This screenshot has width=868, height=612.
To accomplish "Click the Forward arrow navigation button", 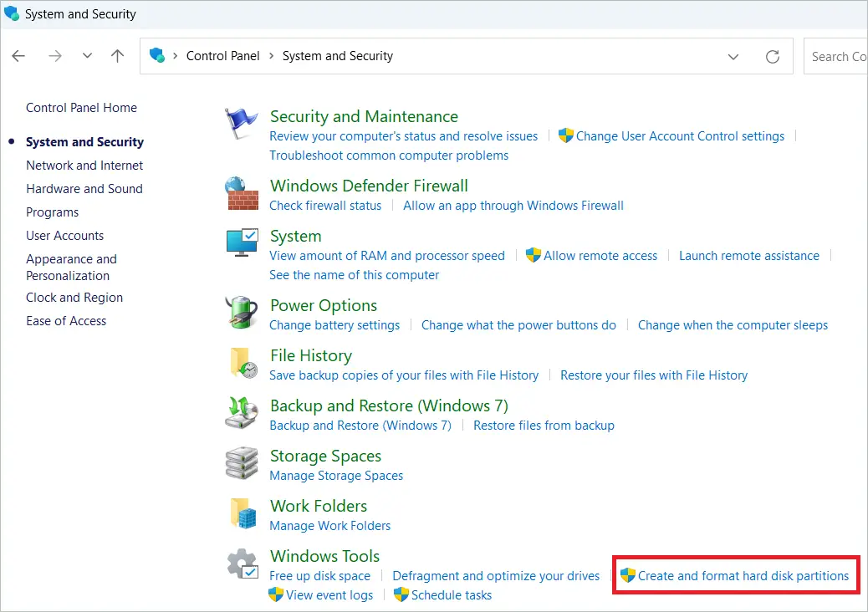I will click(55, 56).
